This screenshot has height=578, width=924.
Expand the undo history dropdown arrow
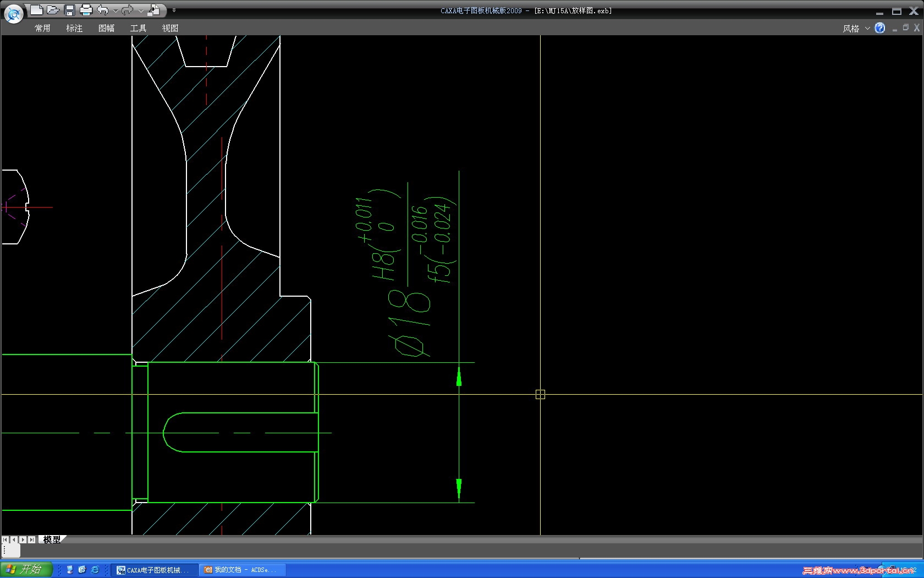115,10
